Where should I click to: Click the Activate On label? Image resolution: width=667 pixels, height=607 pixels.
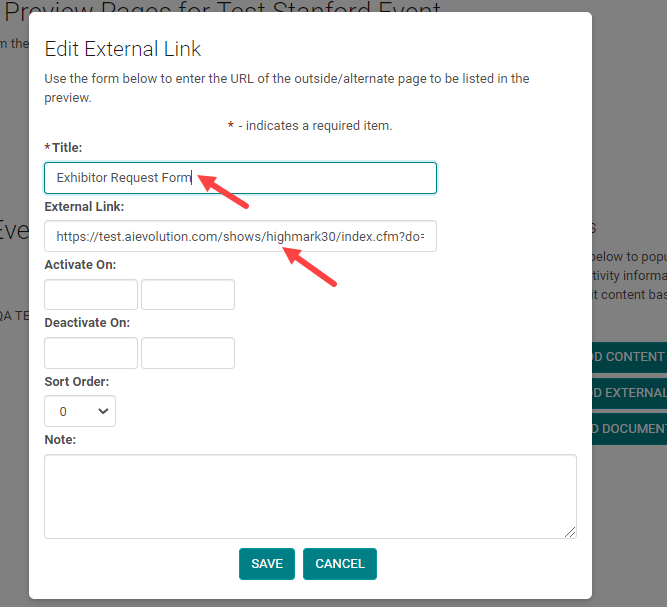click(x=80, y=265)
